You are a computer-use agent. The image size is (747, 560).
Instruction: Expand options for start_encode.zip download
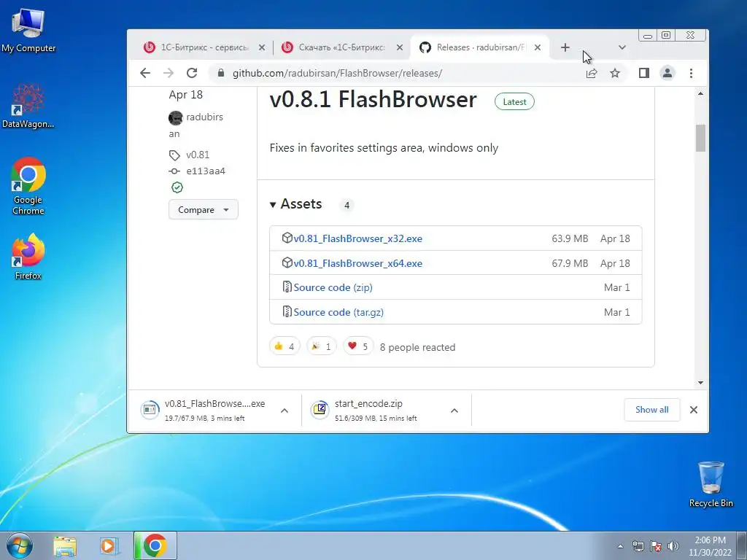[454, 410]
